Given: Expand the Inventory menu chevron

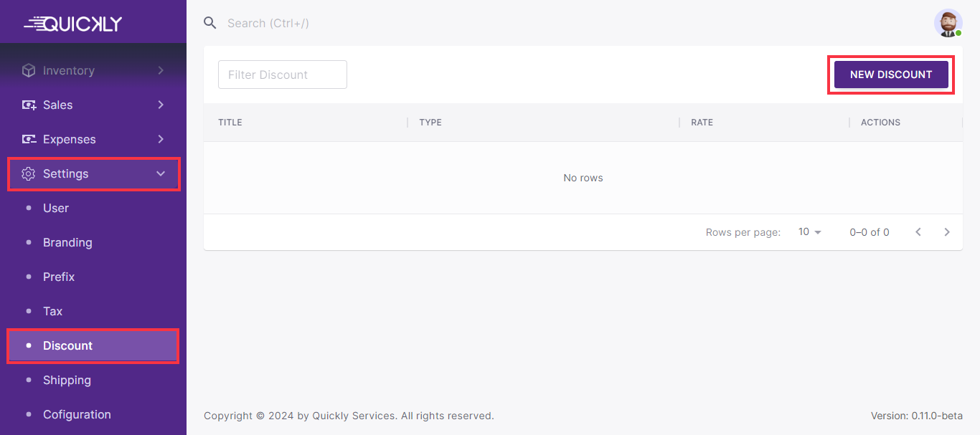Looking at the screenshot, I should (161, 70).
